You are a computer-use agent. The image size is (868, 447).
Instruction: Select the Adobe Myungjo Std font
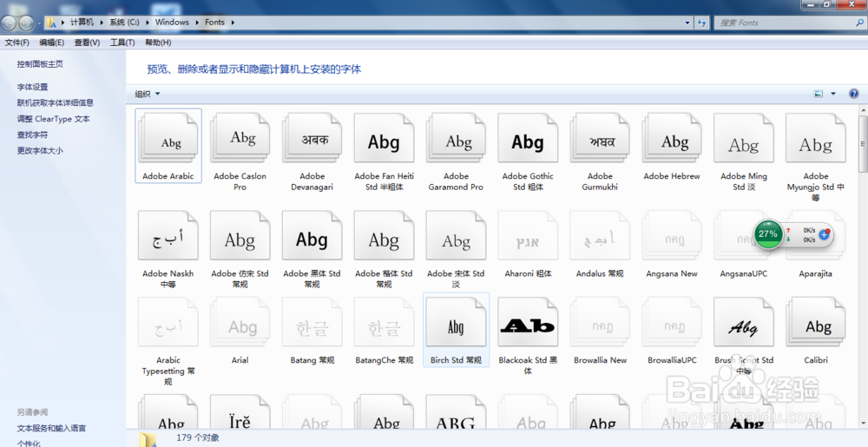click(x=816, y=138)
